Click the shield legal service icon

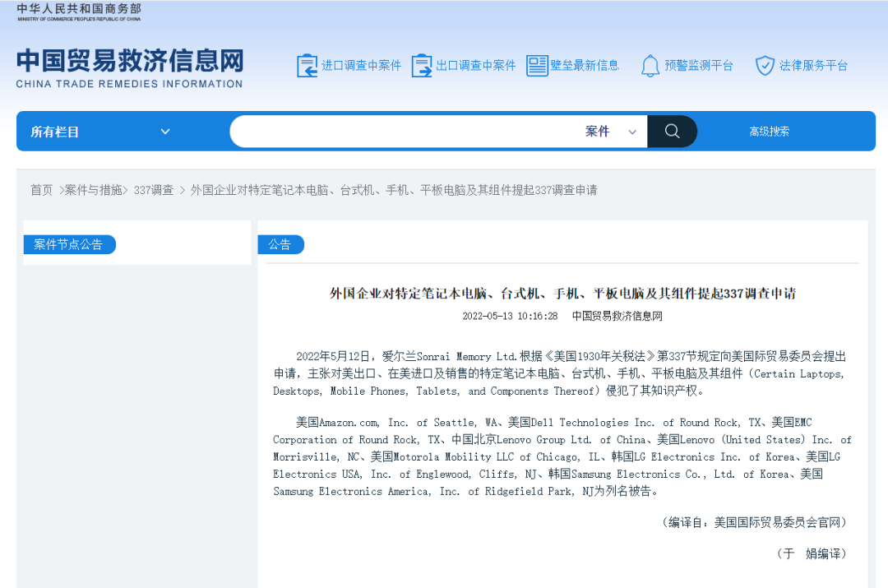tap(765, 66)
